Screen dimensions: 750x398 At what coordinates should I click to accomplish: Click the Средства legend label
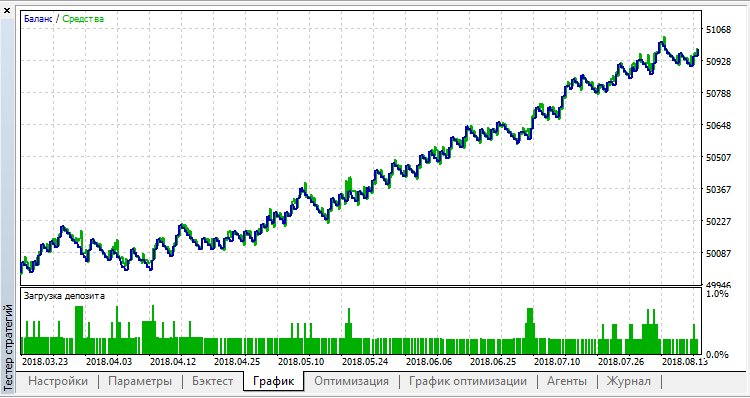(83, 19)
